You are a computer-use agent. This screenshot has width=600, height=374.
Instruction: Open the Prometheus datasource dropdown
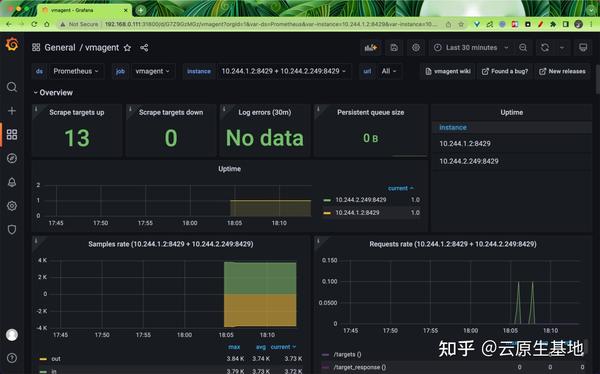(x=76, y=71)
